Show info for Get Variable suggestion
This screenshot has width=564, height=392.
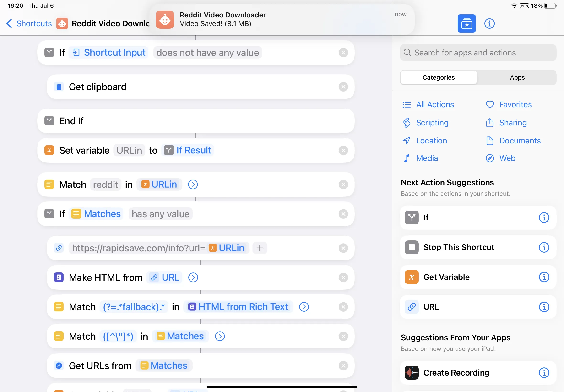[x=544, y=277]
